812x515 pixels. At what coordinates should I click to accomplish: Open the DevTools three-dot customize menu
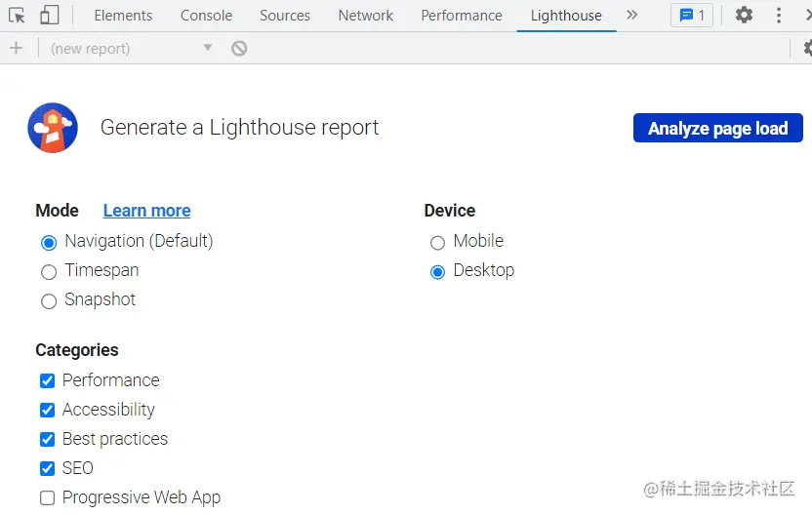(779, 16)
